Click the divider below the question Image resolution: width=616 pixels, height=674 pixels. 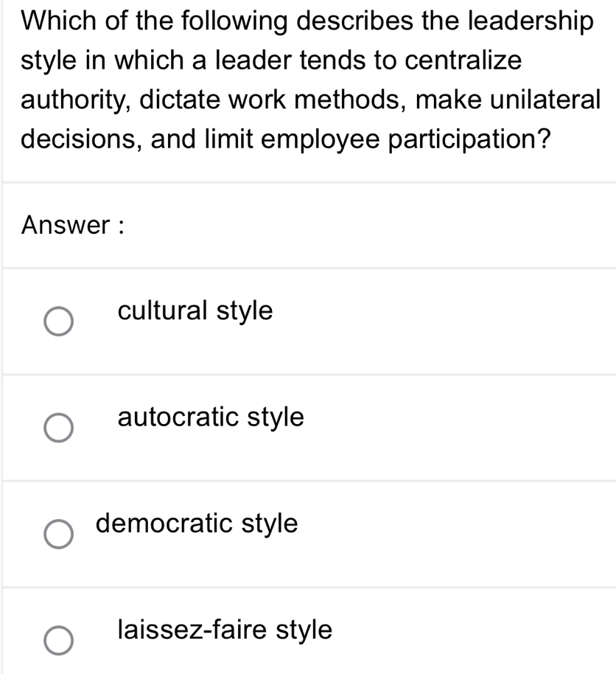pos(308,177)
